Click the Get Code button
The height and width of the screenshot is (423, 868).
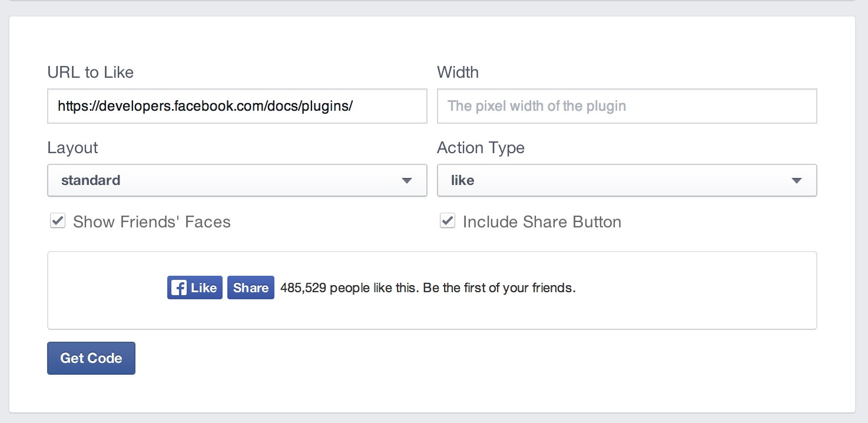click(91, 358)
